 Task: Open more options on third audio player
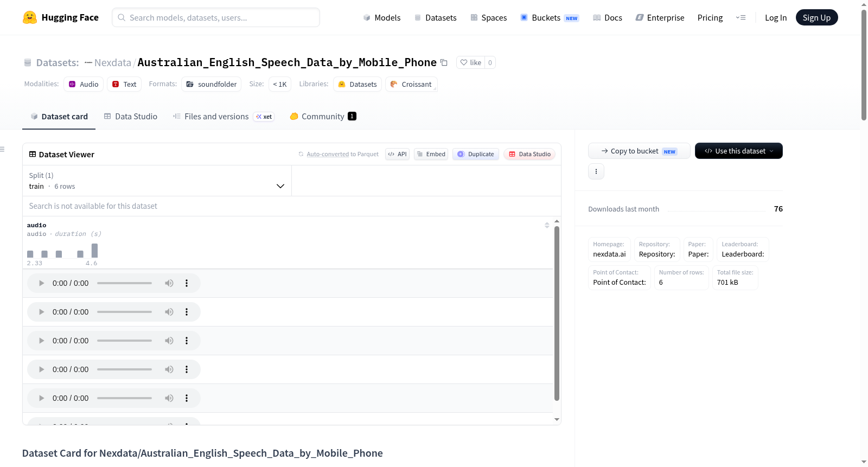tap(187, 341)
